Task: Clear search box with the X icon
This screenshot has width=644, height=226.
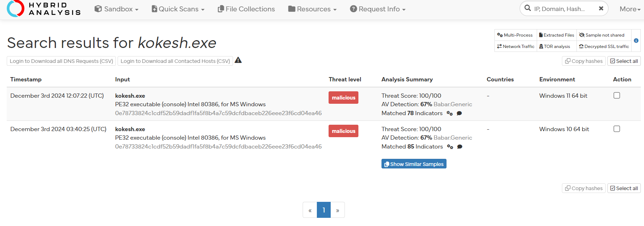Action: tap(601, 9)
